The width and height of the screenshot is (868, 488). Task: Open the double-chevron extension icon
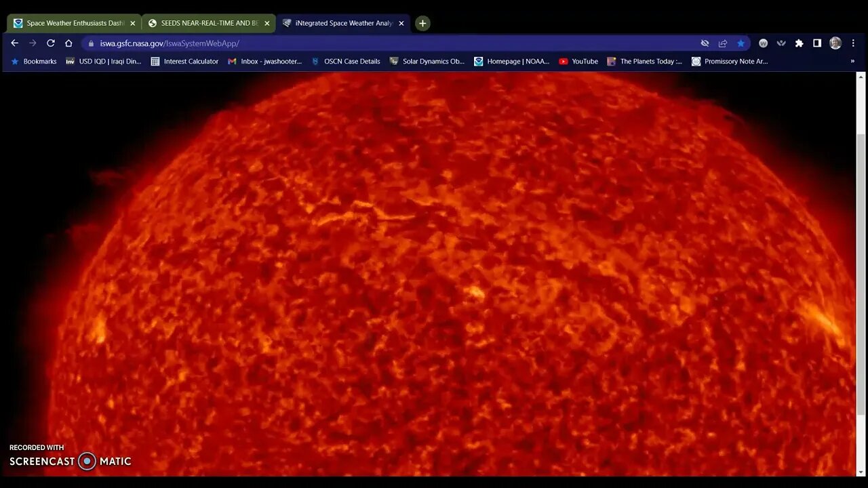[781, 43]
